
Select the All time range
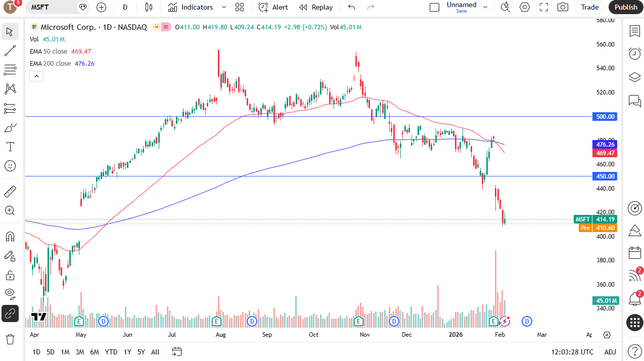coord(155,352)
